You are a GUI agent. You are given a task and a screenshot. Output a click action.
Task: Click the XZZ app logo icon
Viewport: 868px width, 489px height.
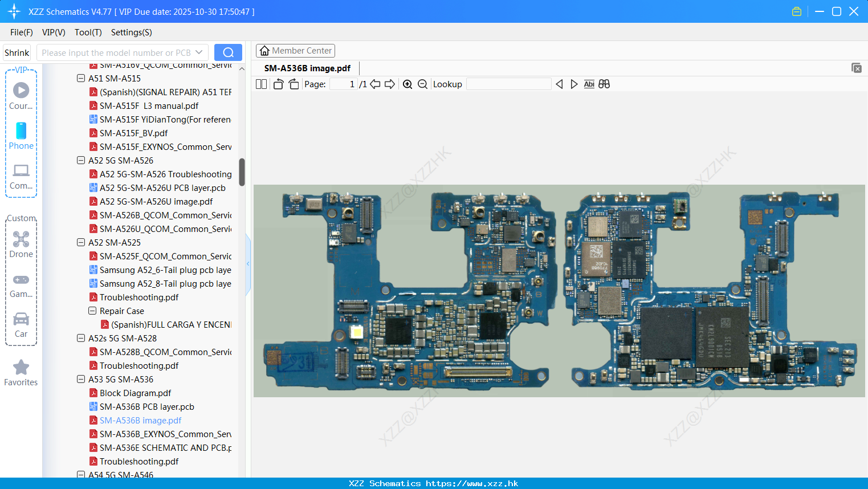[x=14, y=11]
